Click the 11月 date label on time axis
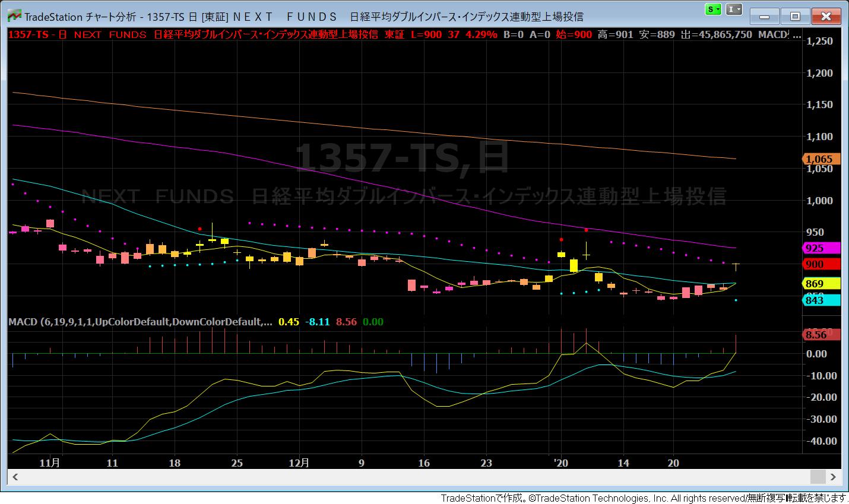Screen dimensions: 849x504 (51, 462)
